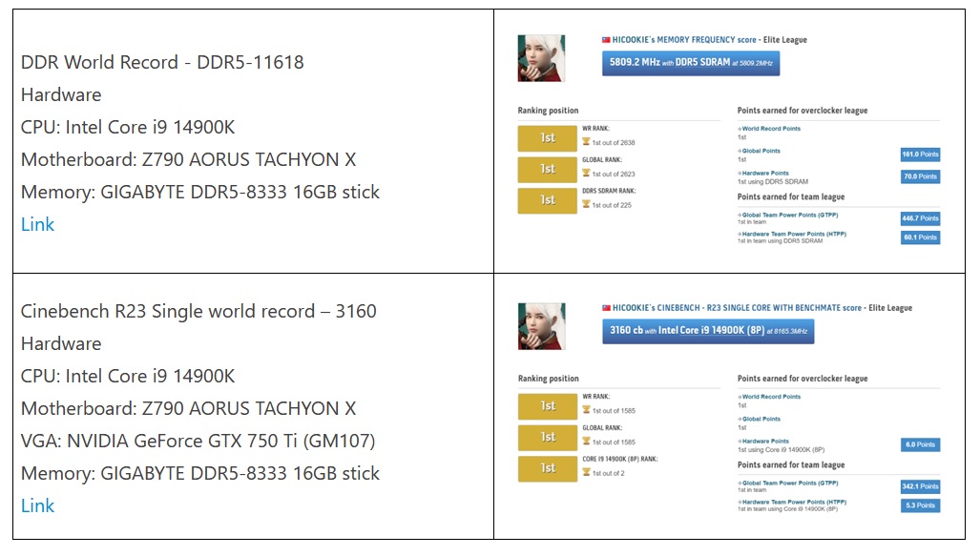Open Hardware Team Power Points (HTPP) in the memory panel
Screen dimensions: 980x556
[x=794, y=235]
